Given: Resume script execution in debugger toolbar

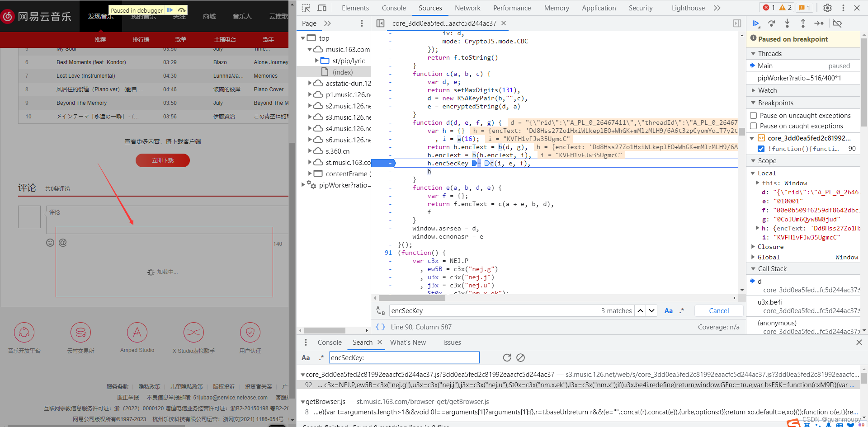Looking at the screenshot, I should pos(755,23).
